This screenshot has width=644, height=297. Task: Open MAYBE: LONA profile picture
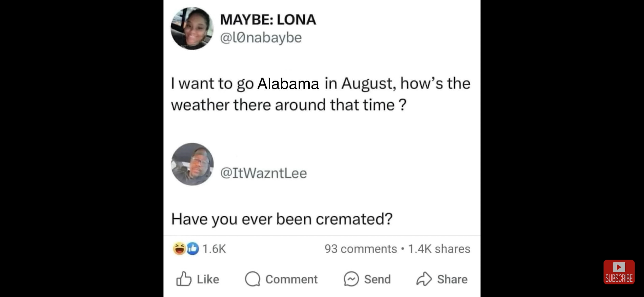(x=192, y=28)
